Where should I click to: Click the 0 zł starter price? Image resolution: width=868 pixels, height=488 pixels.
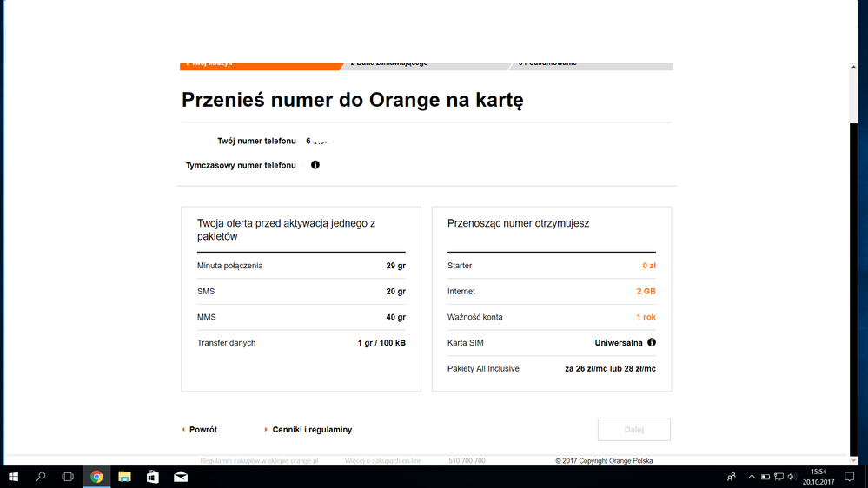[x=649, y=266]
